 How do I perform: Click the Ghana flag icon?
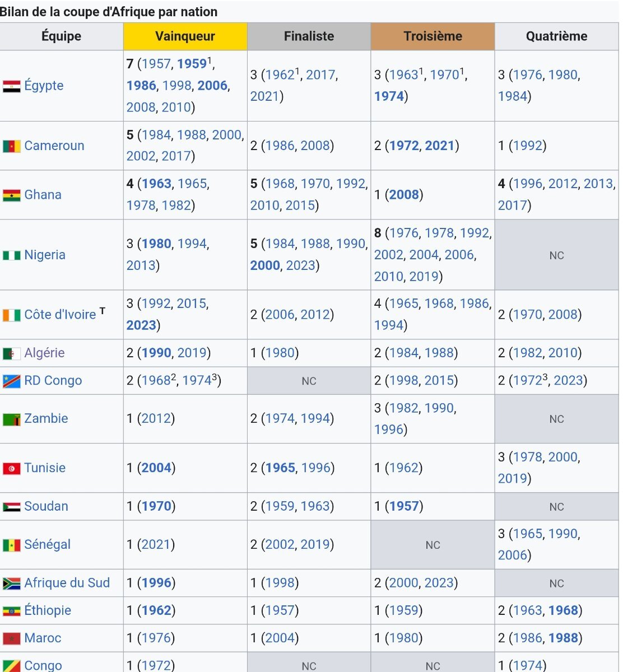pyautogui.click(x=12, y=195)
